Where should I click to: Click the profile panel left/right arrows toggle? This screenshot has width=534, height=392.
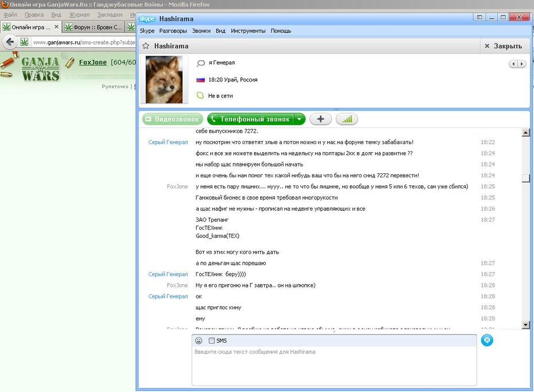coord(517,64)
